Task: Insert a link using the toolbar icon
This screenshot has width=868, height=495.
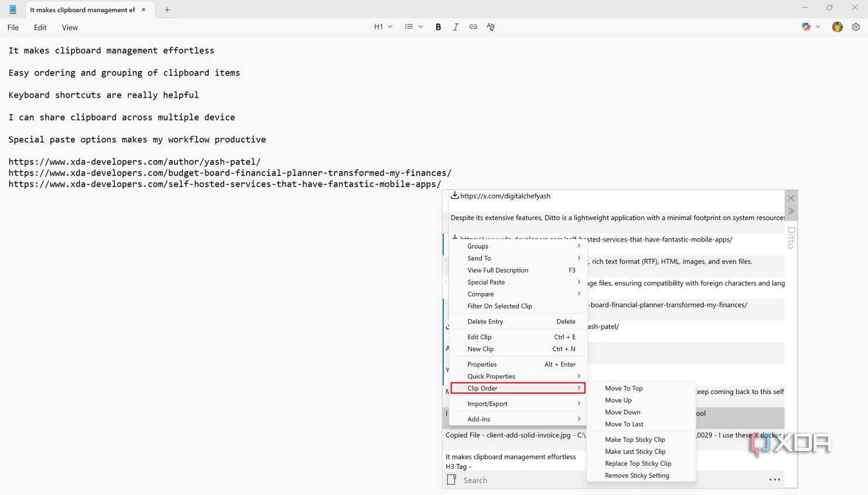Action: click(473, 27)
